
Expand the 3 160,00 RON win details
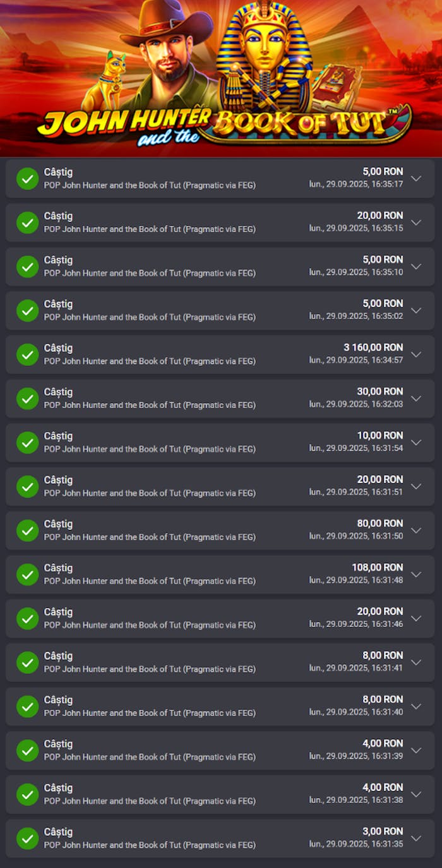click(415, 355)
